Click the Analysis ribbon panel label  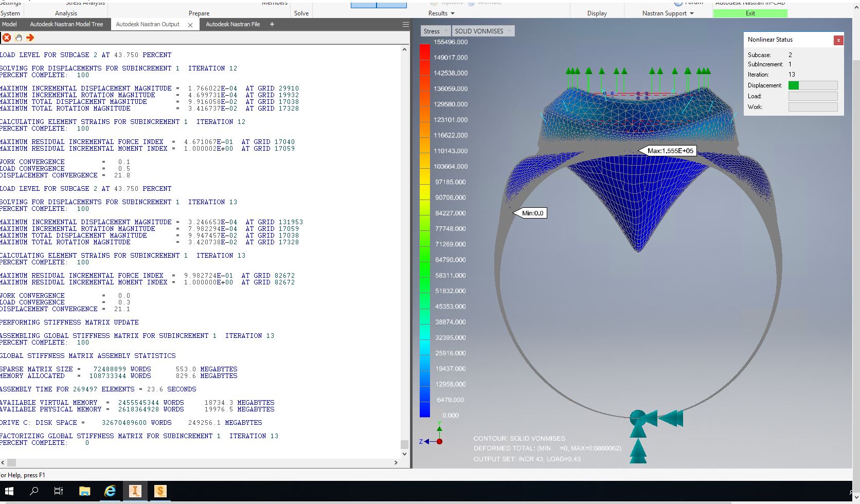pos(66,13)
